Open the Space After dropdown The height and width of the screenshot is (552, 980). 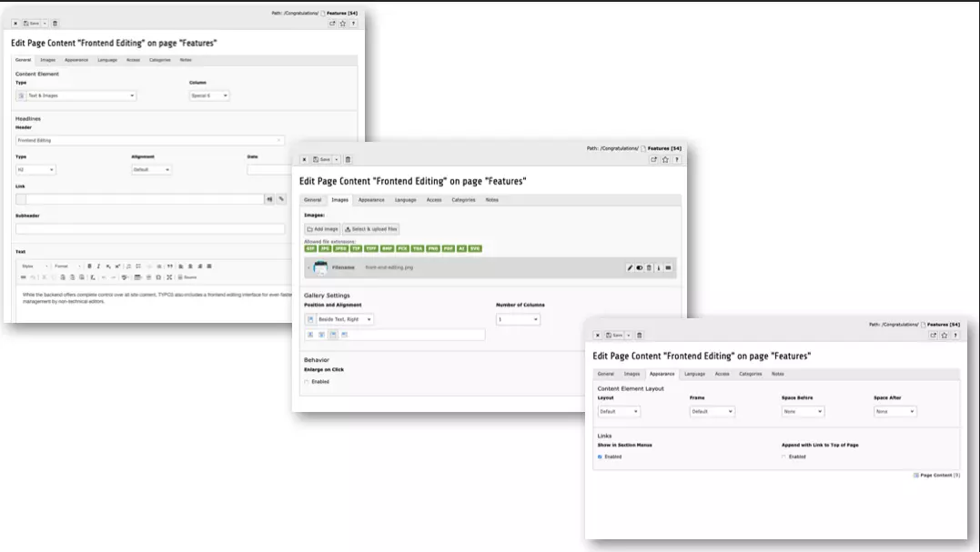(x=895, y=412)
